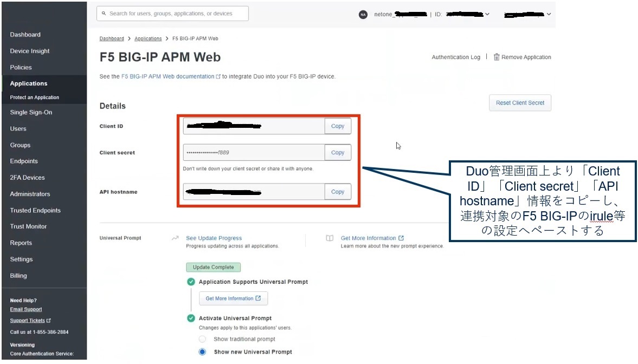Open Groups in the sidebar
The height and width of the screenshot is (364, 638).
click(x=20, y=145)
